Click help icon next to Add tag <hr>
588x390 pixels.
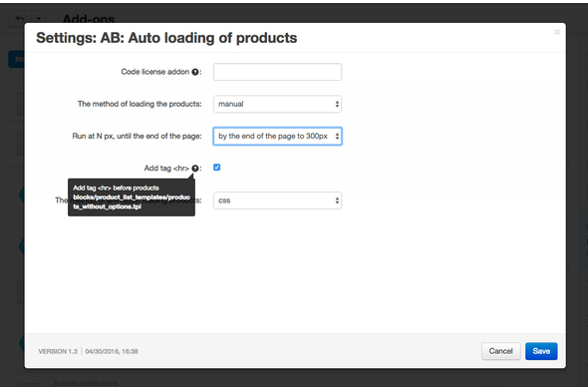pyautogui.click(x=195, y=169)
